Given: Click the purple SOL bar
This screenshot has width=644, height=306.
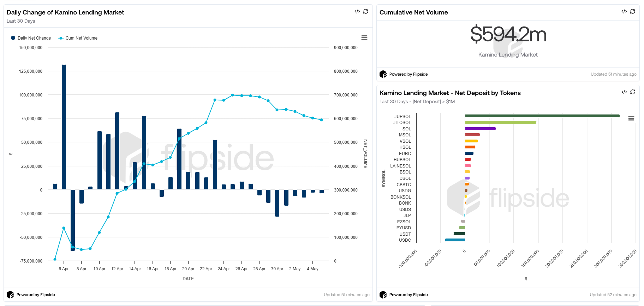Looking at the screenshot, I should (x=480, y=129).
